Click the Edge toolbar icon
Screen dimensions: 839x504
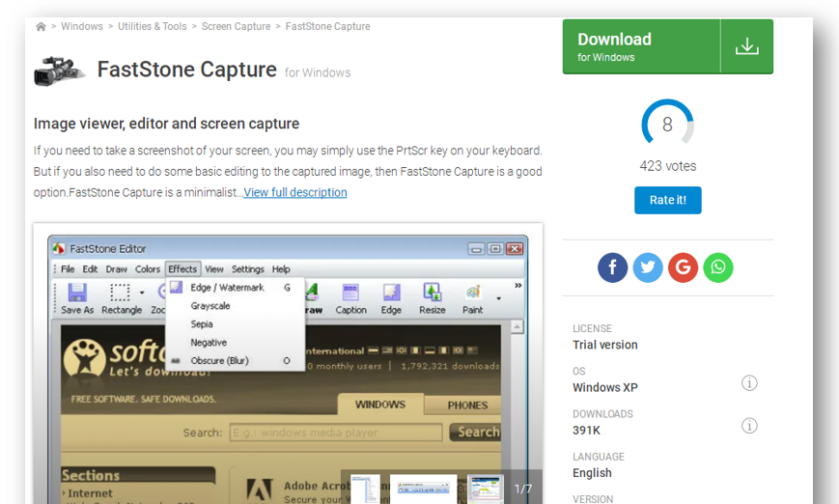point(391,298)
